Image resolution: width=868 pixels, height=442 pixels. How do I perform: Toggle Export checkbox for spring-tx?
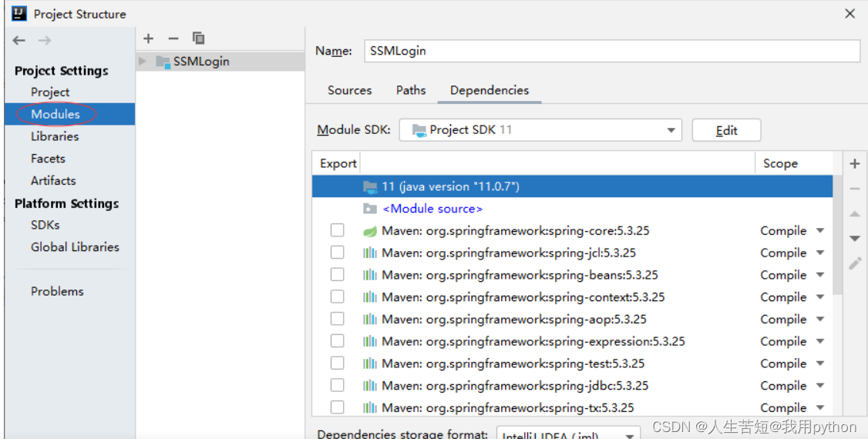337,407
